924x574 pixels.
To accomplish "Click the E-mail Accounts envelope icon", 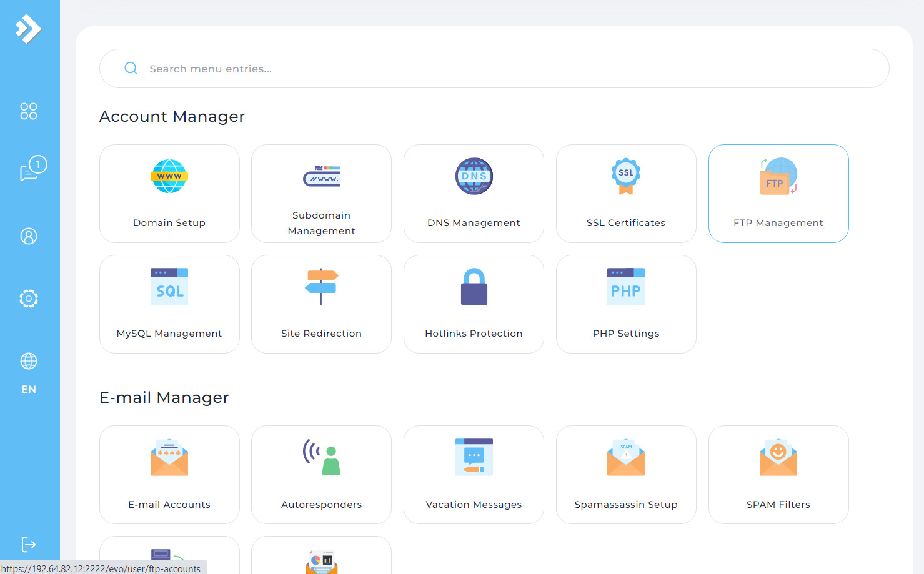I will 169,457.
